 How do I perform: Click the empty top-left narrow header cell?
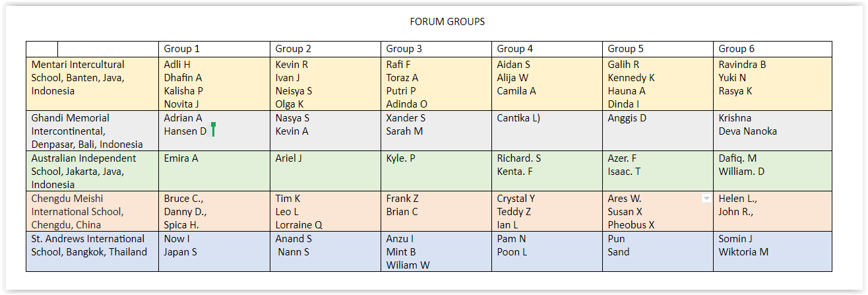coord(42,49)
